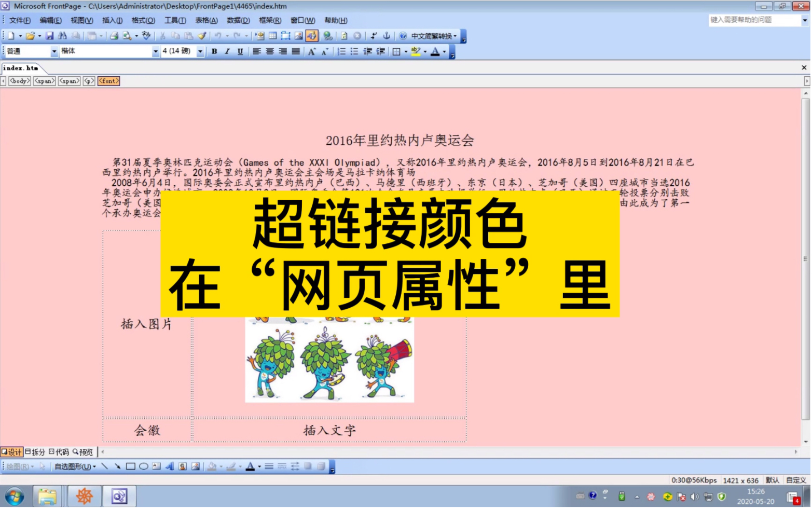Screen dimensions: 812x508
Task: Select the Insert Table tool
Action: tap(272, 36)
